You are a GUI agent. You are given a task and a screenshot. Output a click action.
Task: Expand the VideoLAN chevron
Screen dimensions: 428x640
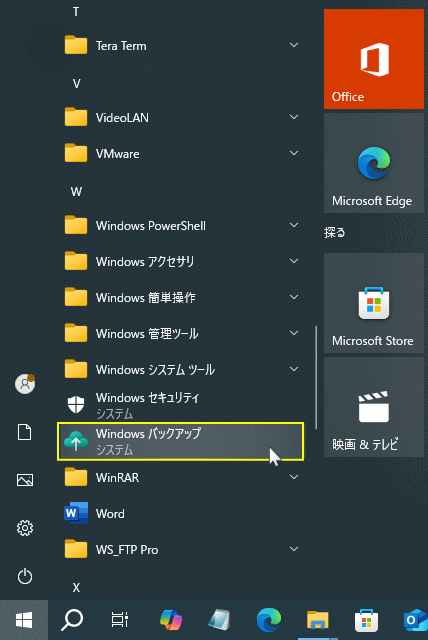click(x=294, y=117)
